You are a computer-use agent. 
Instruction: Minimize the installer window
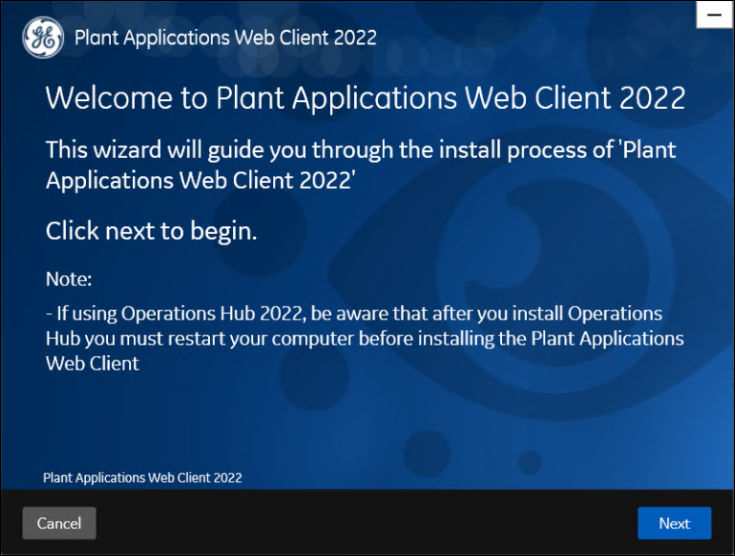[x=714, y=15]
